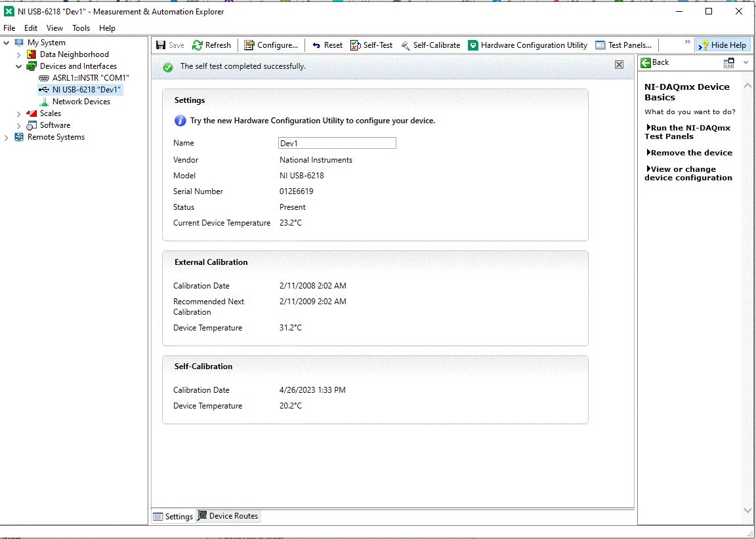Open the Edit menu

point(31,28)
